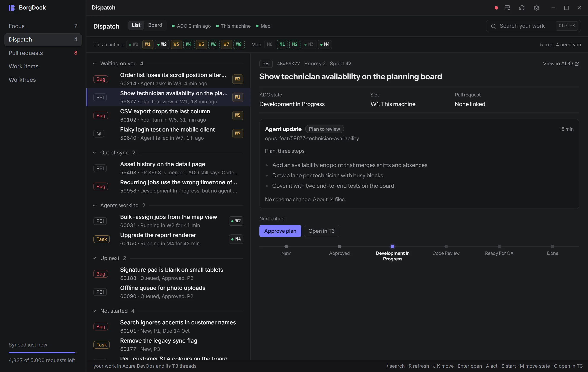Click W7 badge on Flaky login row

pyautogui.click(x=238, y=133)
